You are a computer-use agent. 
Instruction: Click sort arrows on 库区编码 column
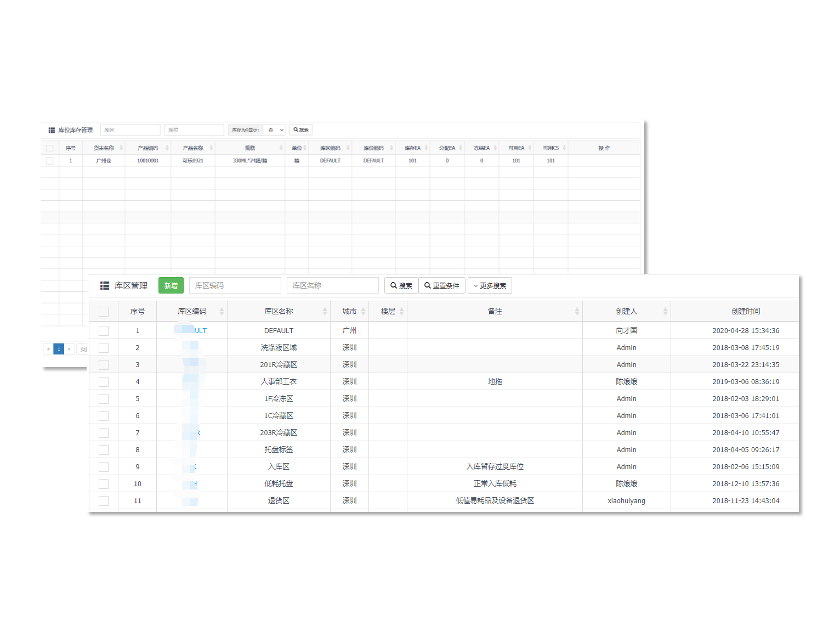[x=222, y=312]
